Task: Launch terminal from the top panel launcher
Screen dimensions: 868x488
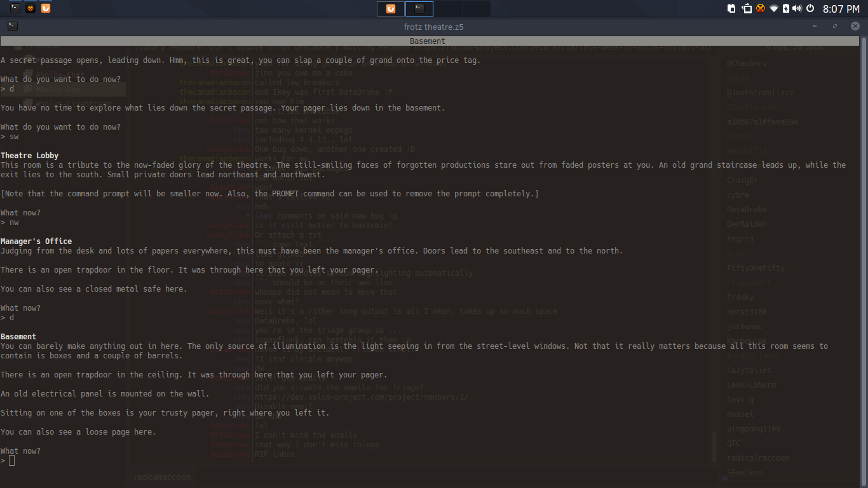Action: pos(15,8)
